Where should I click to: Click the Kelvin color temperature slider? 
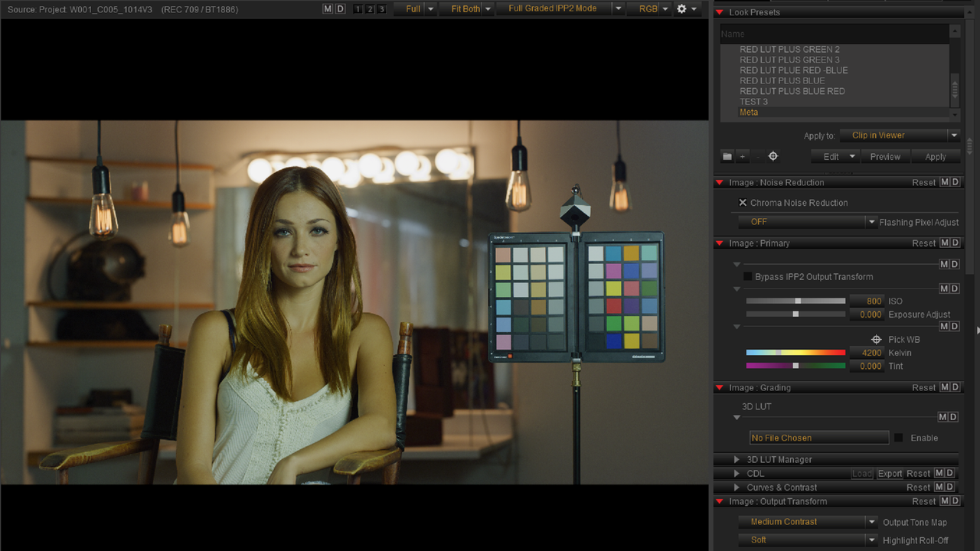click(x=795, y=353)
